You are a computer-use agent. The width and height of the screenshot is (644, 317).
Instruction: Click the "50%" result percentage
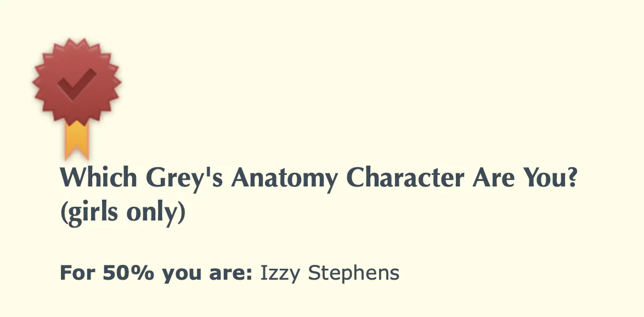coord(128,273)
